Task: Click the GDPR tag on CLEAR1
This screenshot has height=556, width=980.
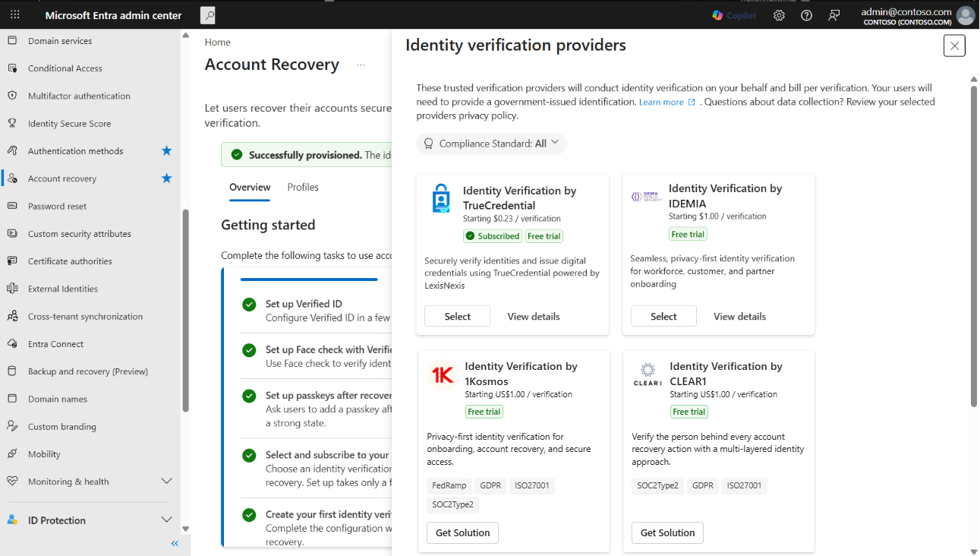Action: 703,486
